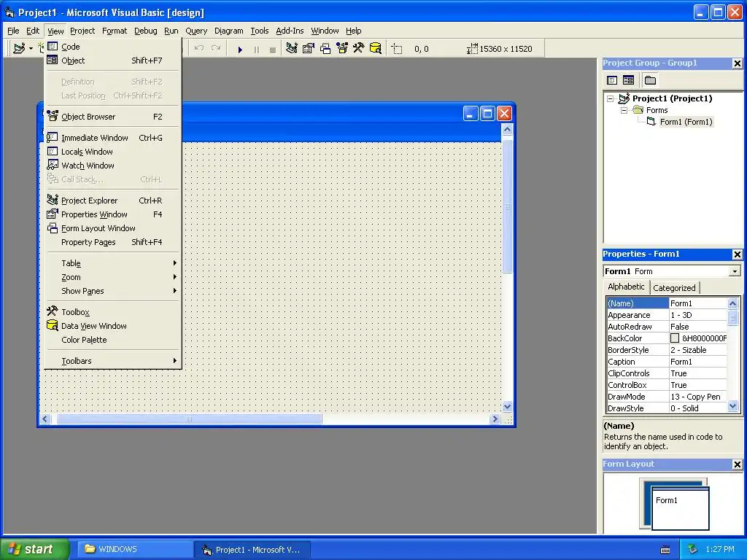Image resolution: width=747 pixels, height=560 pixels.
Task: Open Object Browser toolbar icon
Action: pyautogui.click(x=342, y=49)
